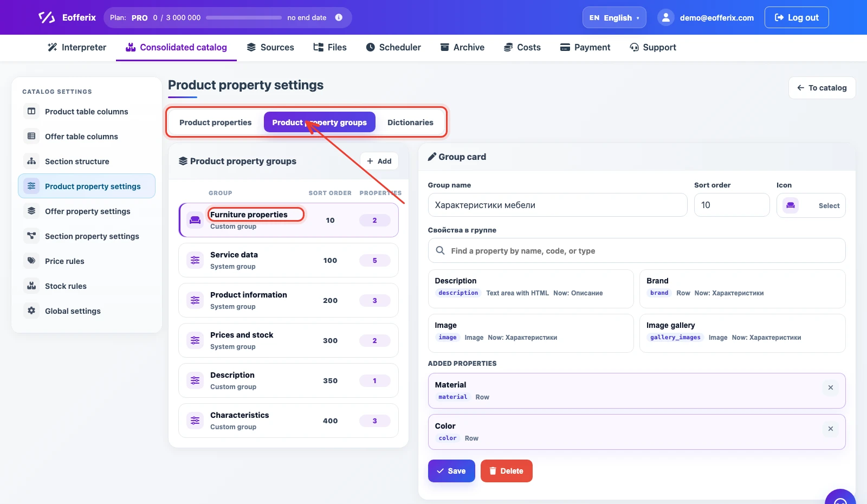Open the English language dropdown
Screen dimensions: 867x504
pyautogui.click(x=614, y=17)
